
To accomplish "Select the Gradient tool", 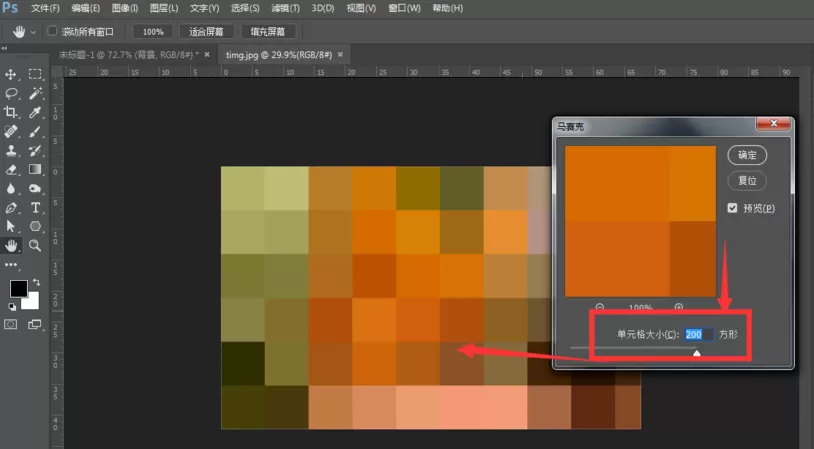I will (35, 169).
